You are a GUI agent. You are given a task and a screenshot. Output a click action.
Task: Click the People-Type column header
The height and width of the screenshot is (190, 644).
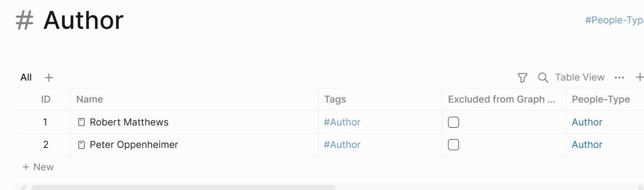601,99
